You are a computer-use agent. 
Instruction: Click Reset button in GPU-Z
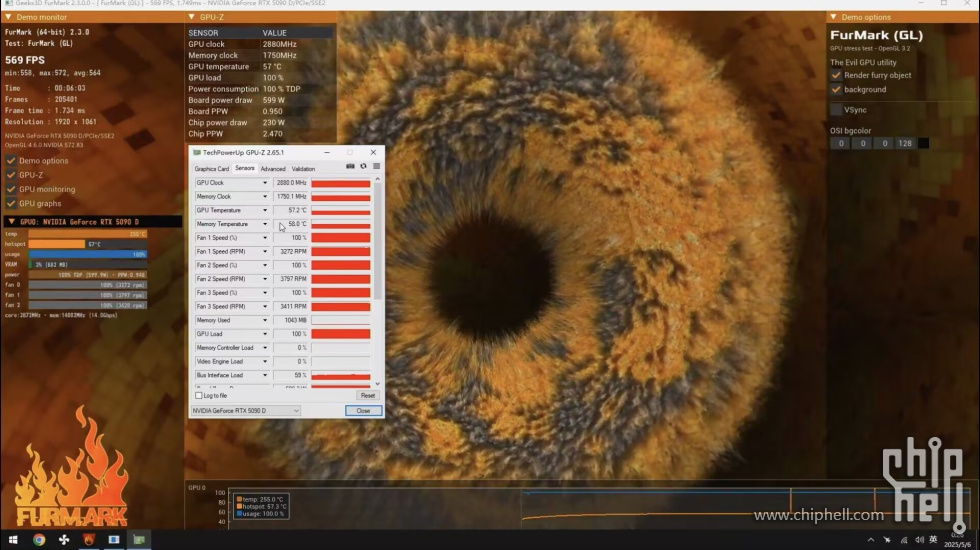click(x=368, y=396)
